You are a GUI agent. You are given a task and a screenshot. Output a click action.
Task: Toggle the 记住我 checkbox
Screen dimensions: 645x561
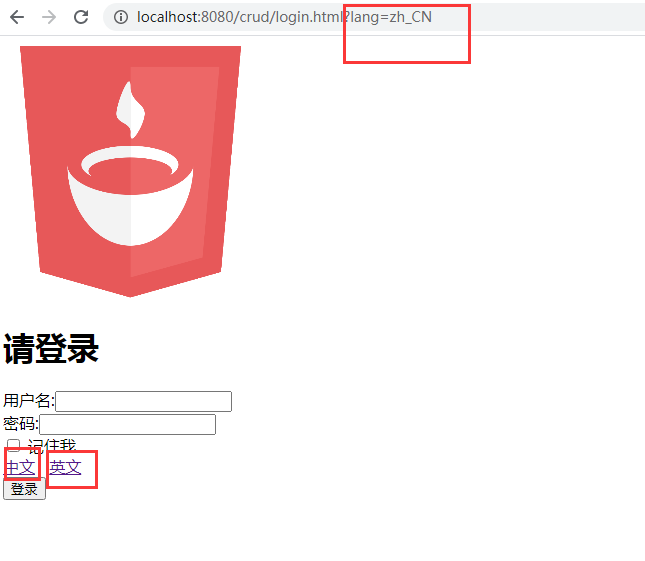coord(13,445)
